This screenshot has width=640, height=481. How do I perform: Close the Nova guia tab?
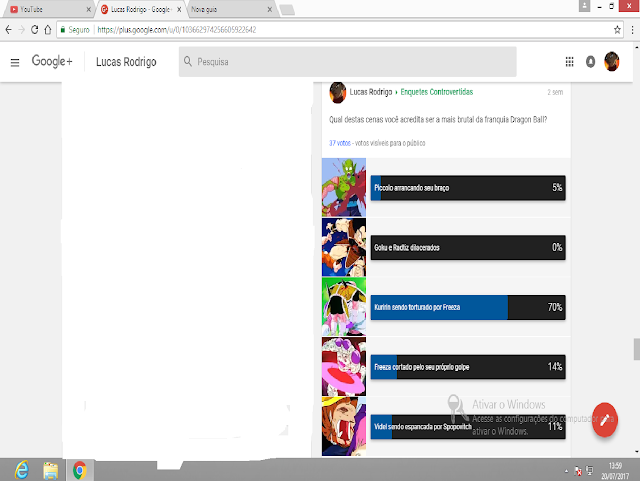pos(269,9)
